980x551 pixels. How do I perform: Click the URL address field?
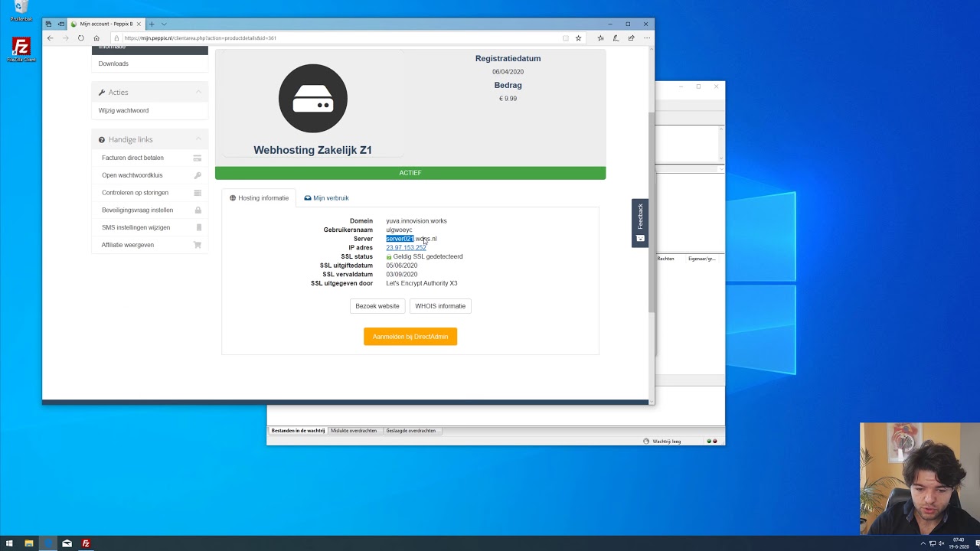tap(337, 37)
